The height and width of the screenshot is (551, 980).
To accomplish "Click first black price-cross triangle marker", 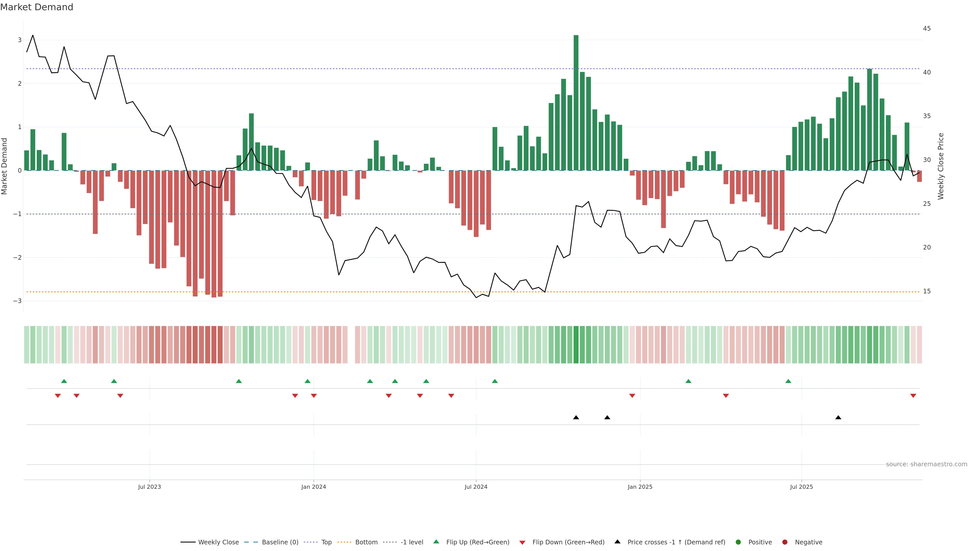I will coord(576,418).
